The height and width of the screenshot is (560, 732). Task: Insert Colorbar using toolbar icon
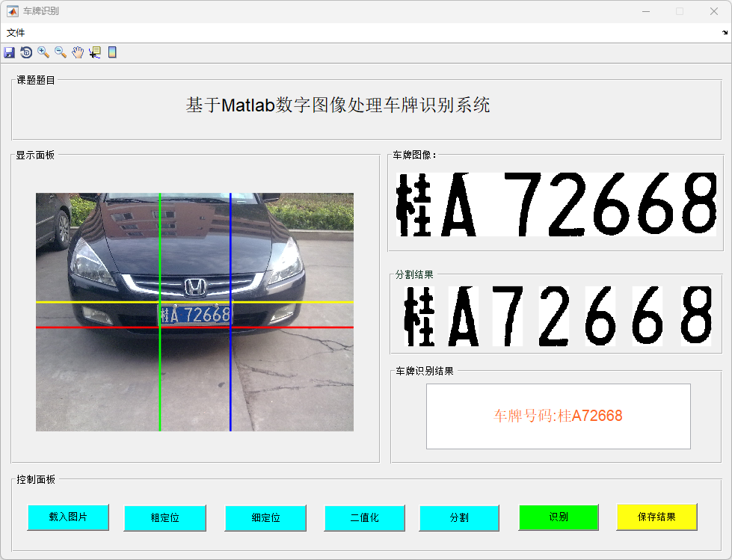[112, 52]
